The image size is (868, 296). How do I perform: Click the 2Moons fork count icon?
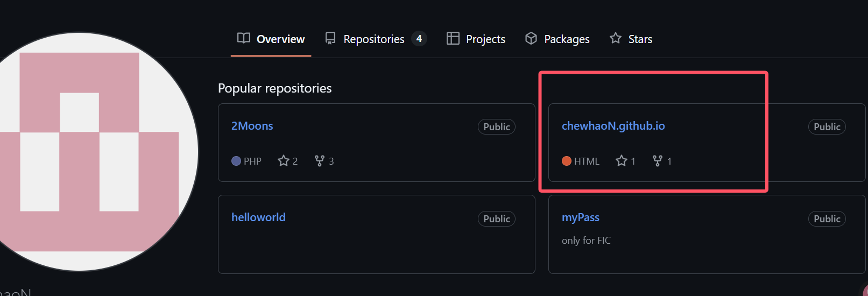[x=320, y=161]
